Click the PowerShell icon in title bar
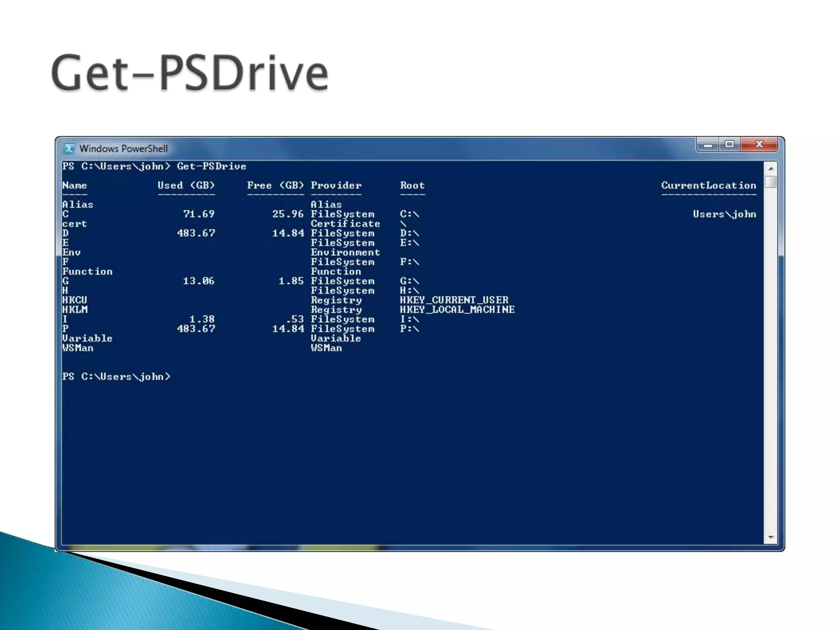This screenshot has height=630, width=840. pyautogui.click(x=69, y=148)
